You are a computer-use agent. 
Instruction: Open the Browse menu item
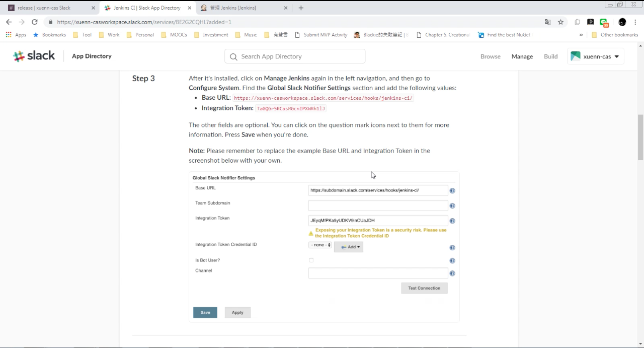click(x=490, y=56)
